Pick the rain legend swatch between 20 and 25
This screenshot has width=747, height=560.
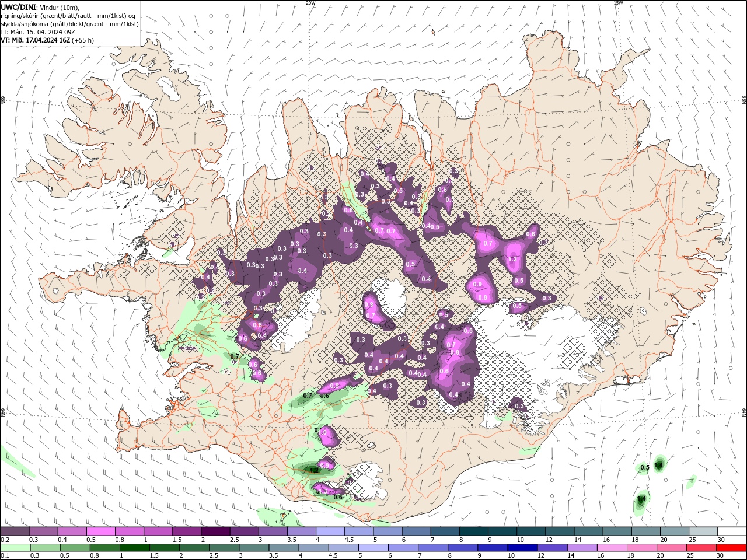[x=672, y=547]
